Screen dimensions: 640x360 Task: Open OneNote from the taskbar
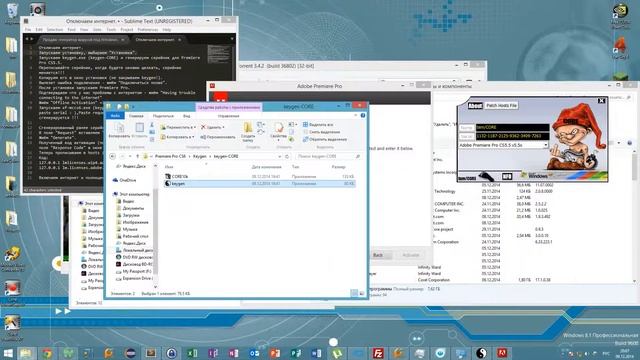(233, 353)
